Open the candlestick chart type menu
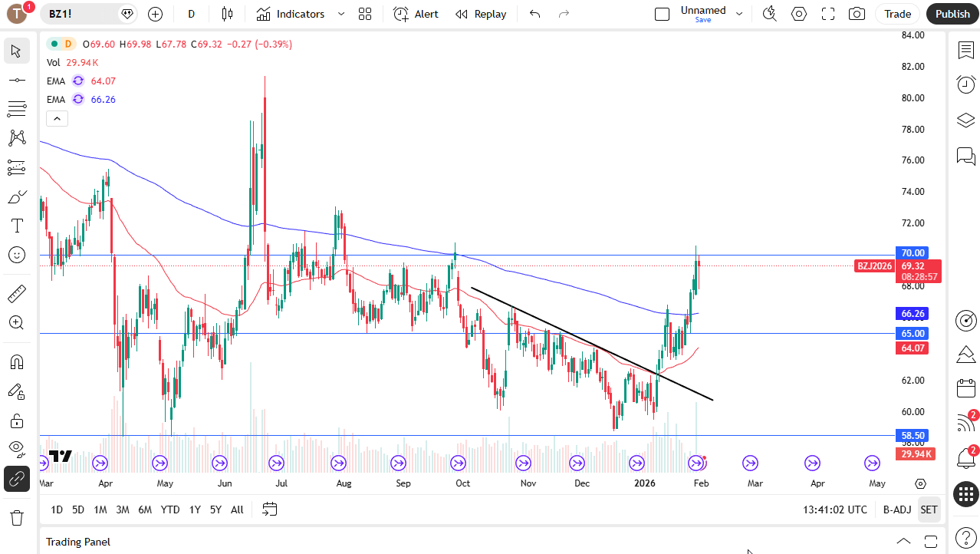The width and height of the screenshot is (980, 554). [226, 14]
